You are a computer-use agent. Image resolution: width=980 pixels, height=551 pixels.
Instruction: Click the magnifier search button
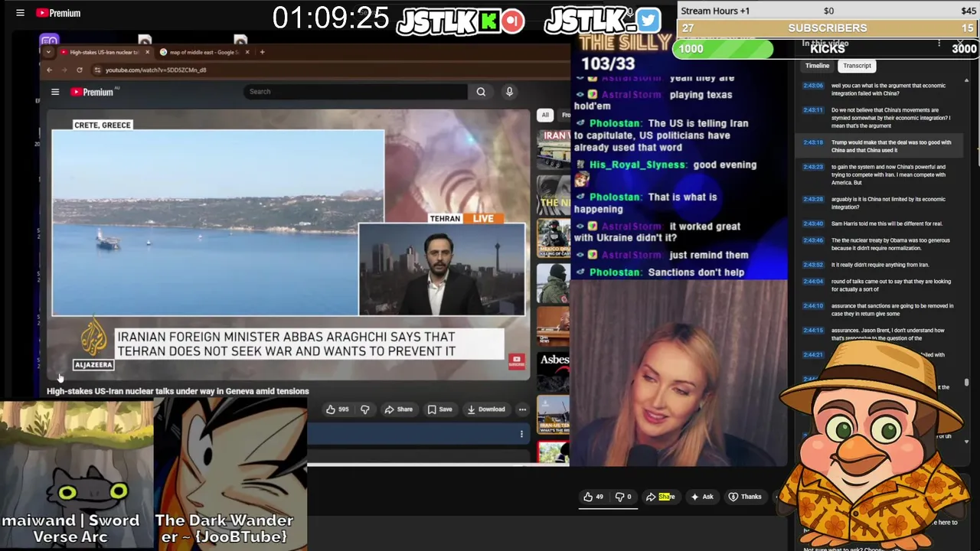[481, 92]
